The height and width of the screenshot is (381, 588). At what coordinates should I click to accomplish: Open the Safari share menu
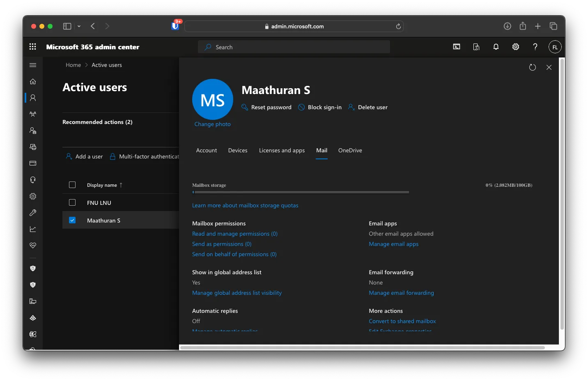click(x=523, y=26)
